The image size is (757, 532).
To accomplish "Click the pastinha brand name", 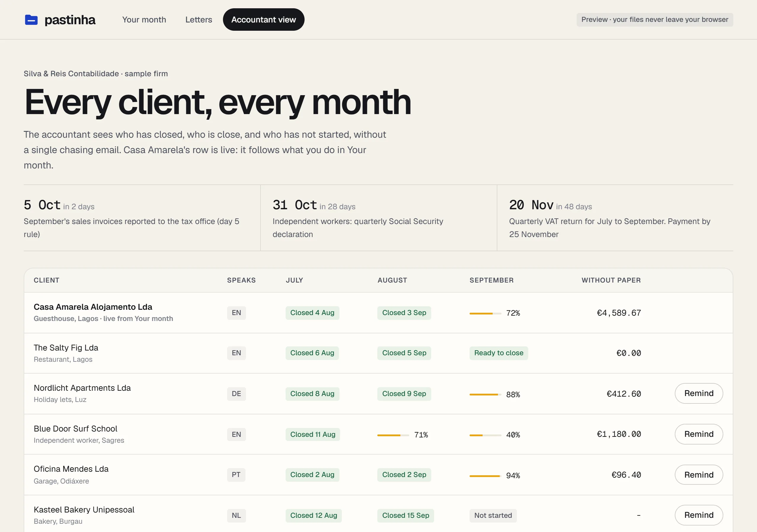I will (70, 20).
